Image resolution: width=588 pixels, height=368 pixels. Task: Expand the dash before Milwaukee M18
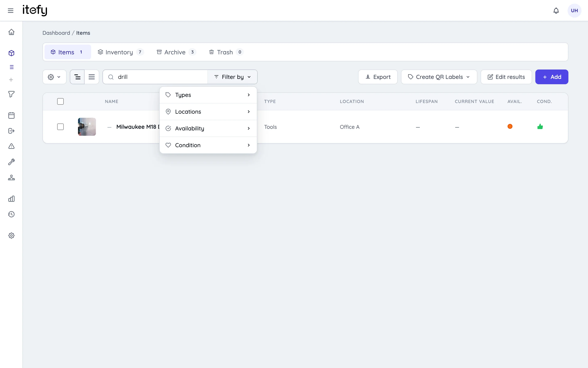(x=109, y=127)
